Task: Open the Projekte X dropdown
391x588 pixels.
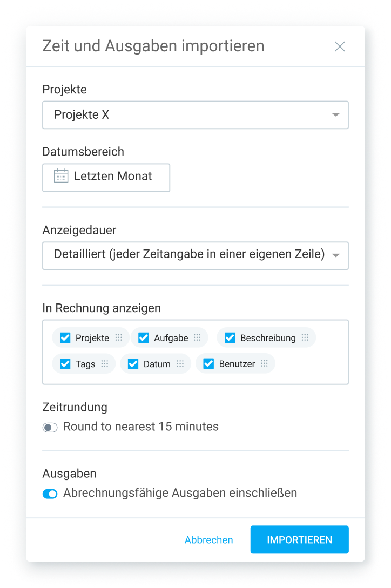Action: tap(195, 115)
